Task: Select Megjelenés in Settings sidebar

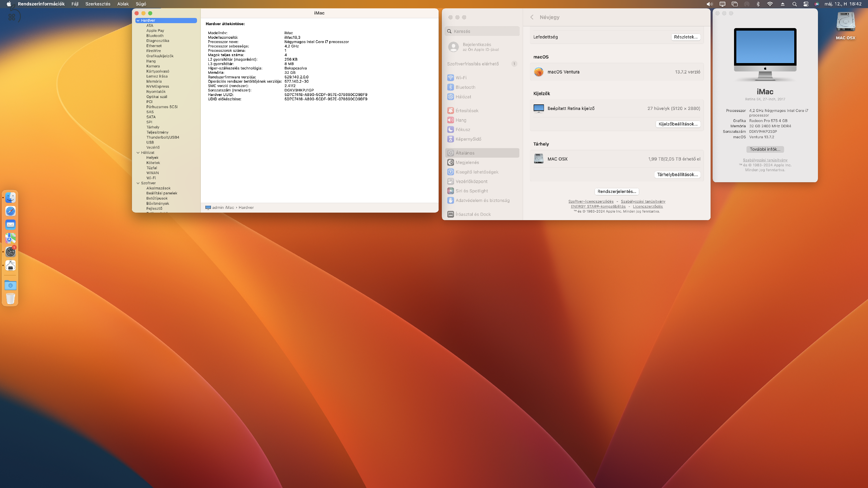Action: pyautogui.click(x=482, y=162)
